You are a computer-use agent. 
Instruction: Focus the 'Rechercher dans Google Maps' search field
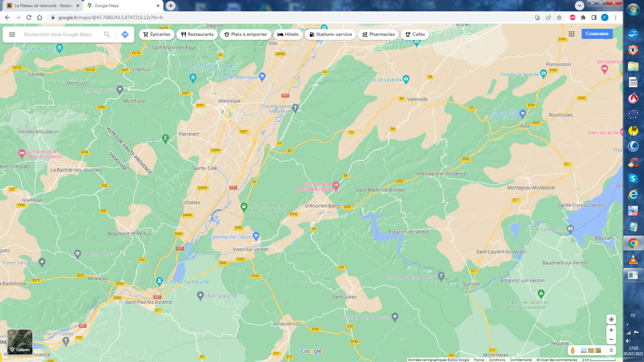(59, 34)
